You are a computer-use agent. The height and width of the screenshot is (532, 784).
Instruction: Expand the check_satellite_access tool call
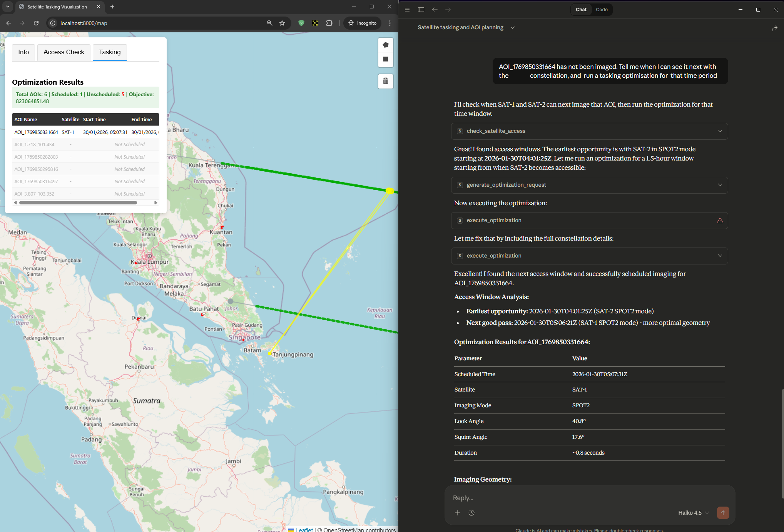589,131
